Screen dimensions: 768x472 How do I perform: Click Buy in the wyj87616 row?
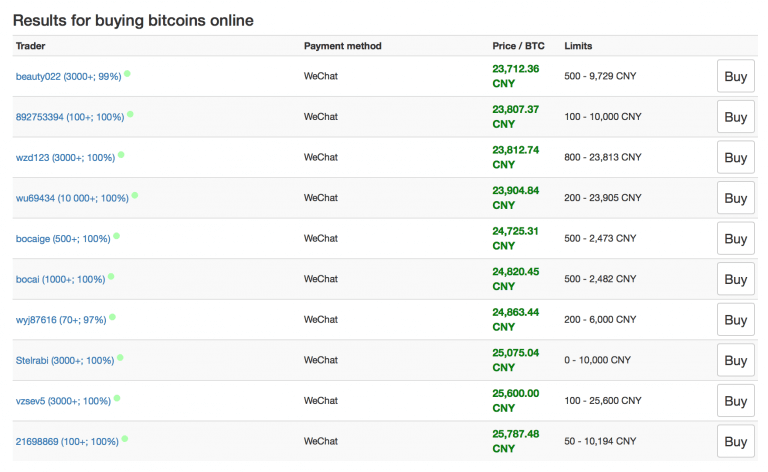click(x=736, y=320)
